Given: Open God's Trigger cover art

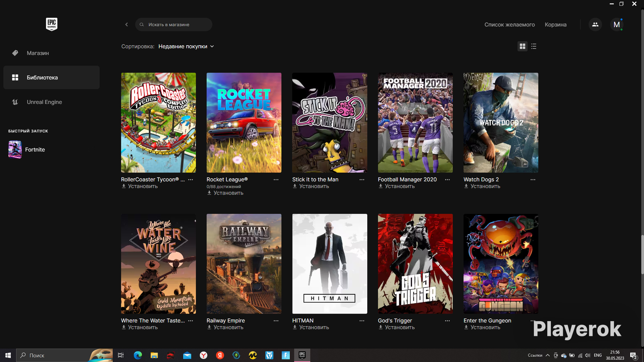Looking at the screenshot, I should 415,264.
